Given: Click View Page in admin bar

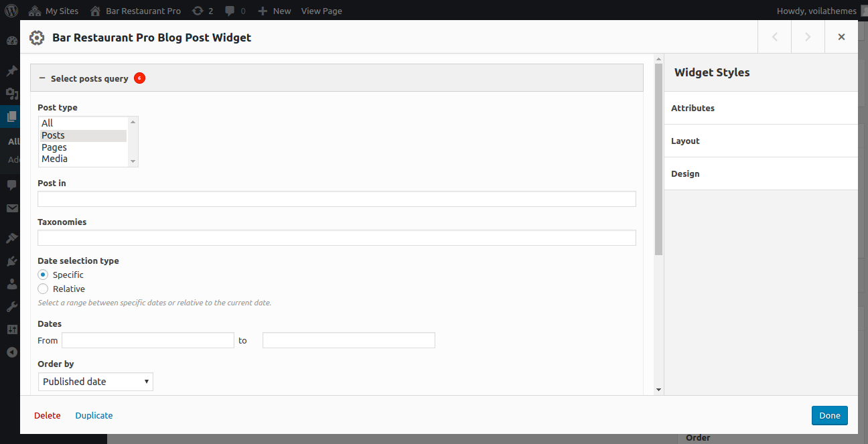Looking at the screenshot, I should pyautogui.click(x=321, y=11).
